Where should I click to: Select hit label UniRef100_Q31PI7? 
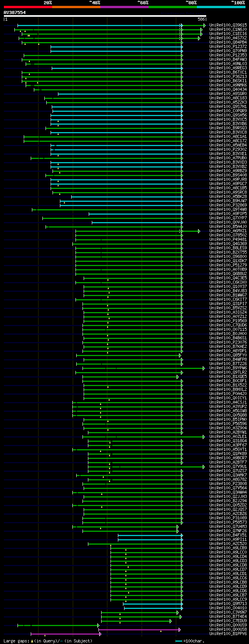[228, 303]
